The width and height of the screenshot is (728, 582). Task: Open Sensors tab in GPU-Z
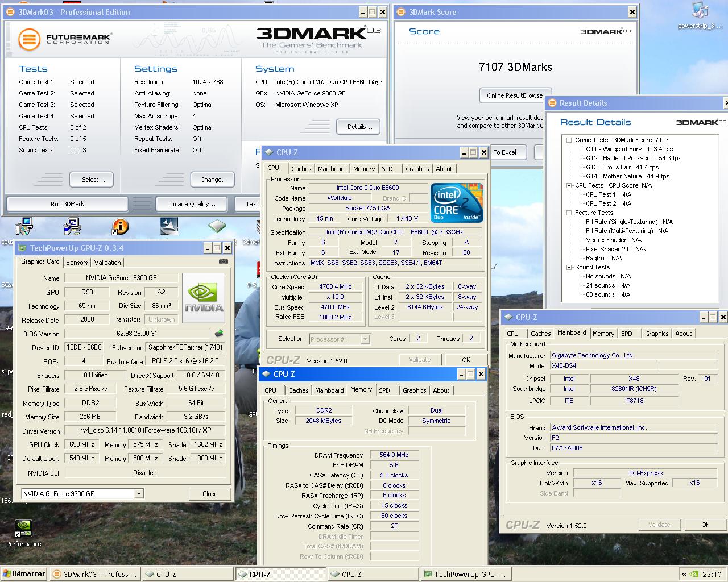coord(77,263)
